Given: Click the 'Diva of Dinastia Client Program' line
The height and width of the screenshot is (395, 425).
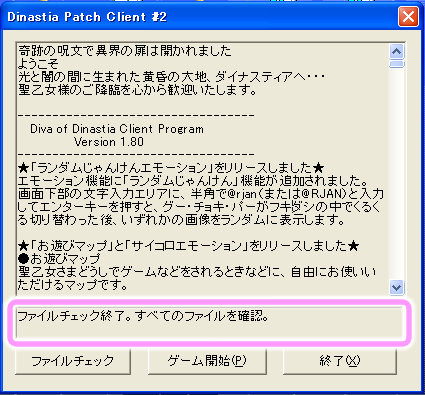Looking at the screenshot, I should click(x=117, y=129).
